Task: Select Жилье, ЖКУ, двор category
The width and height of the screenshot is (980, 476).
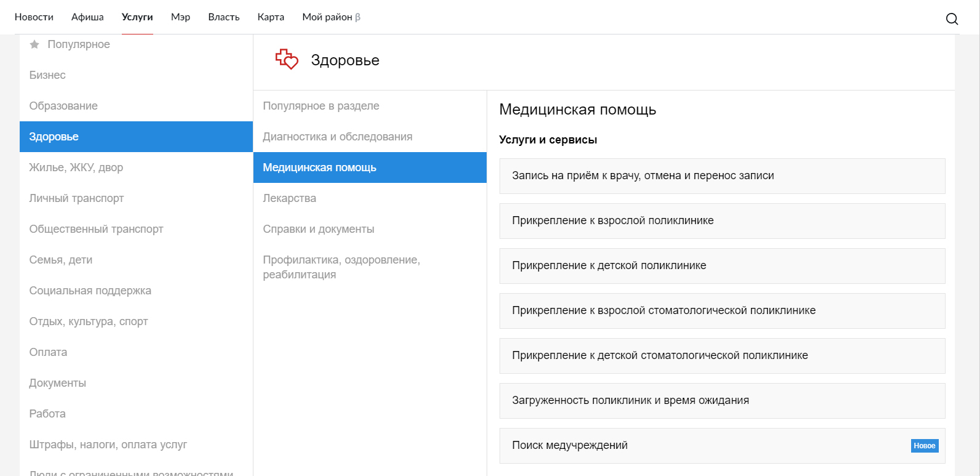Action: click(76, 167)
